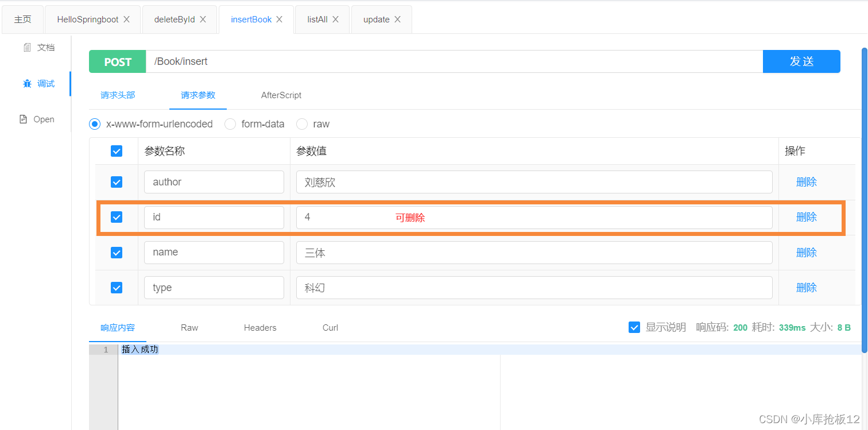868x430 pixels.
Task: Select x-www-form-urlencoded radio option
Action: coord(95,124)
